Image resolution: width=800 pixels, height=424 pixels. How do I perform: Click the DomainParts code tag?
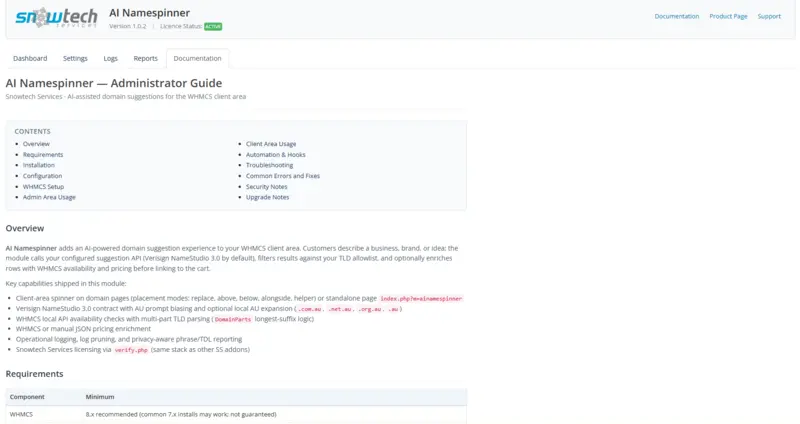(233, 319)
